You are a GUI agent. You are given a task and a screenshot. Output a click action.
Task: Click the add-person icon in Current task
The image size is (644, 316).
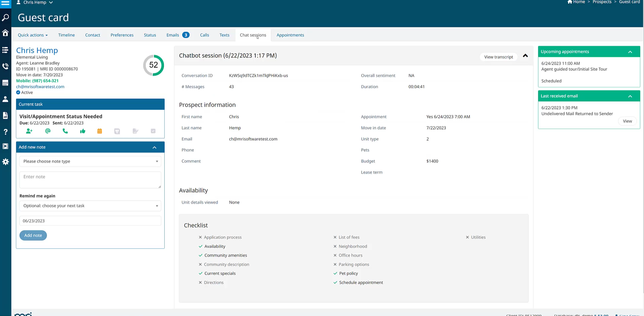[29, 131]
